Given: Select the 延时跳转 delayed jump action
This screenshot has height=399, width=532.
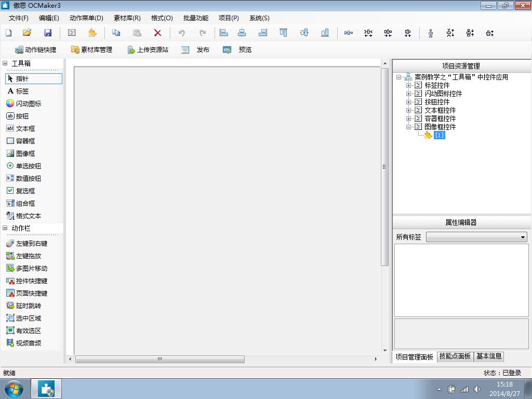Looking at the screenshot, I should [x=28, y=305].
